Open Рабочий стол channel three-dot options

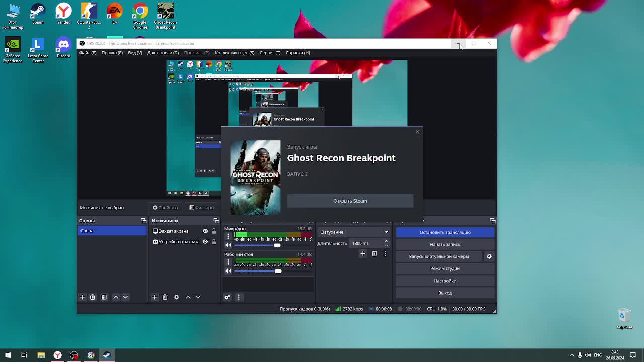tap(228, 262)
